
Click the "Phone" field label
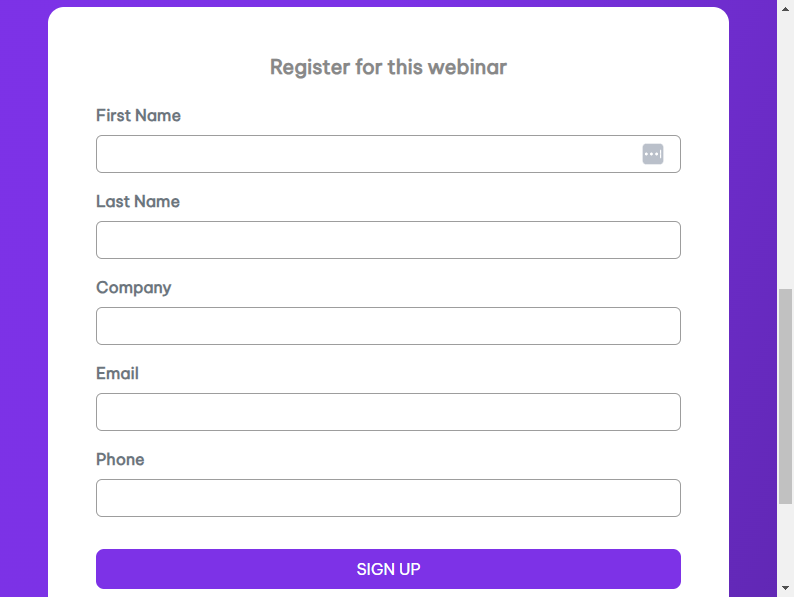coord(120,460)
